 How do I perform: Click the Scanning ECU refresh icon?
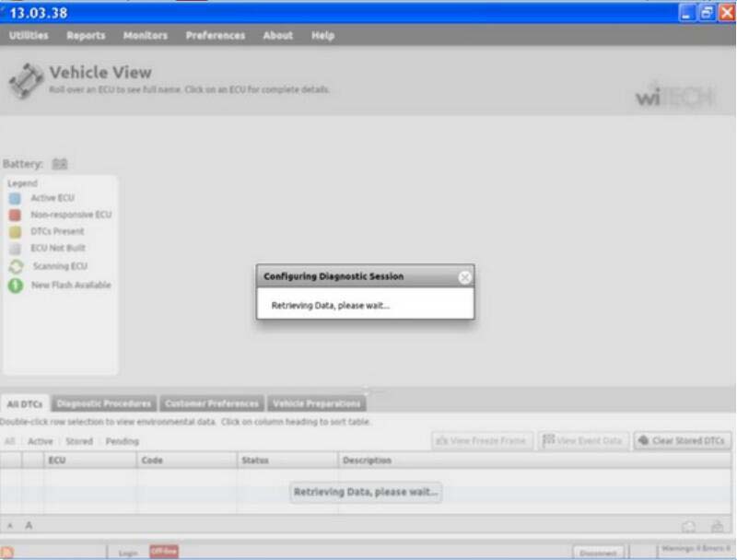point(16,266)
